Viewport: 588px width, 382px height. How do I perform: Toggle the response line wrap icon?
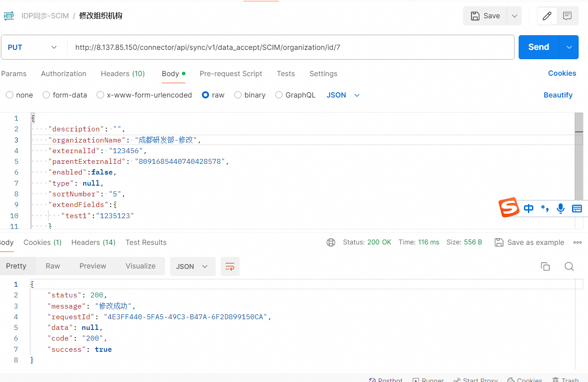coord(230,266)
